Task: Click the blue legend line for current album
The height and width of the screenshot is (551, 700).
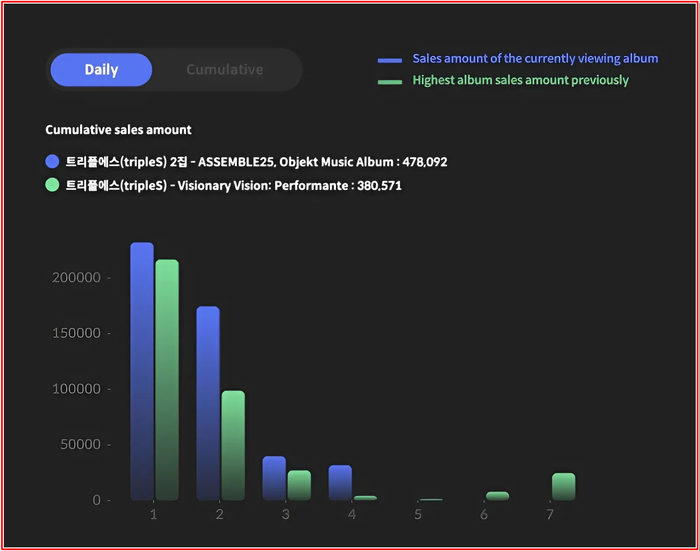Action: point(390,60)
